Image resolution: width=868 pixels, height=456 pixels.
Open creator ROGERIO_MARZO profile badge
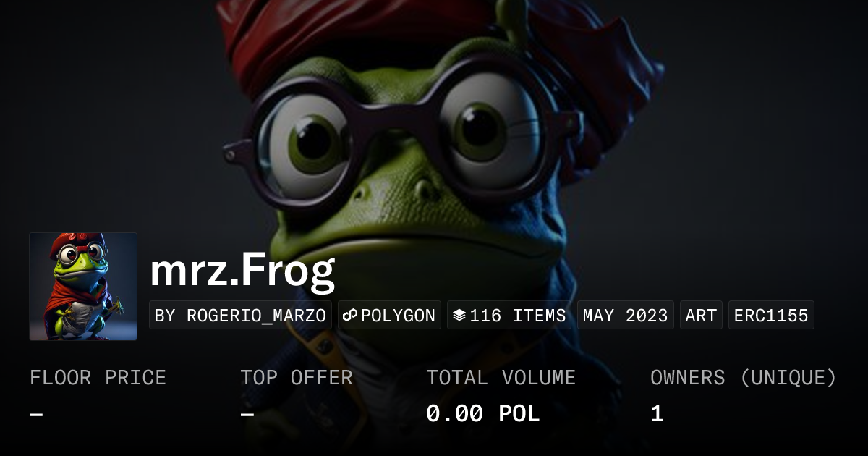(240, 316)
